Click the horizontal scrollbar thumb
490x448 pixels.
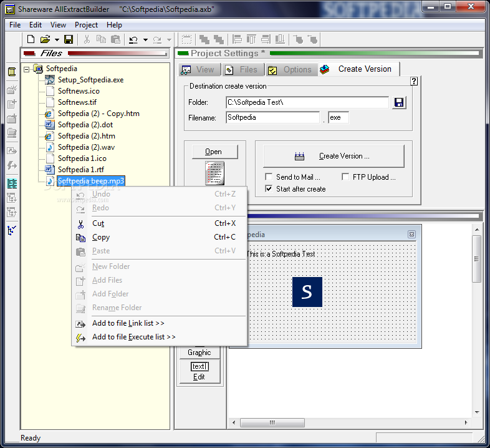[272, 422]
